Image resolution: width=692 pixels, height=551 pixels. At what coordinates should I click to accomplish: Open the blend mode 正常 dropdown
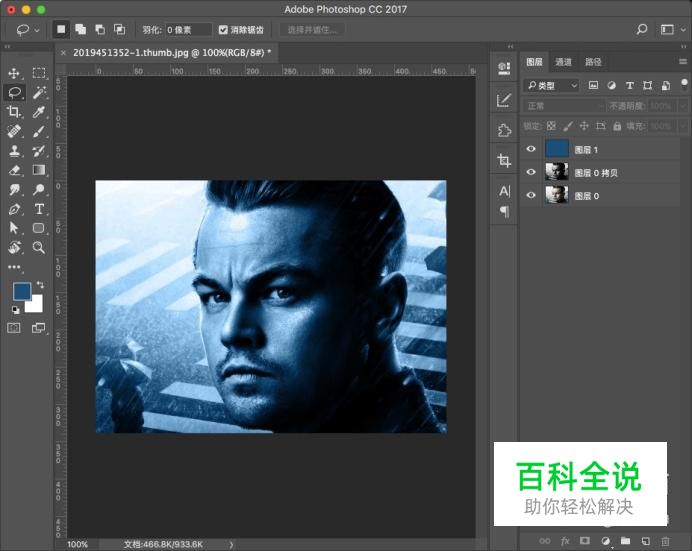tap(563, 106)
